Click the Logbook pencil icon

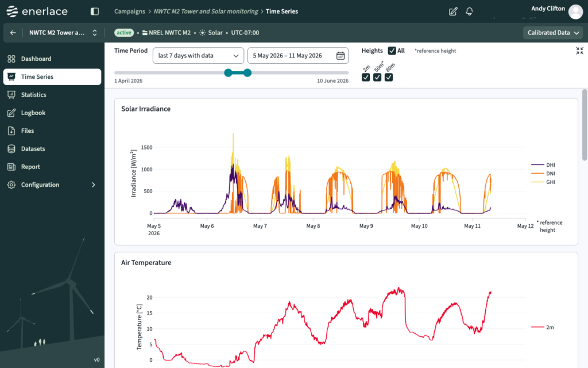coord(11,113)
